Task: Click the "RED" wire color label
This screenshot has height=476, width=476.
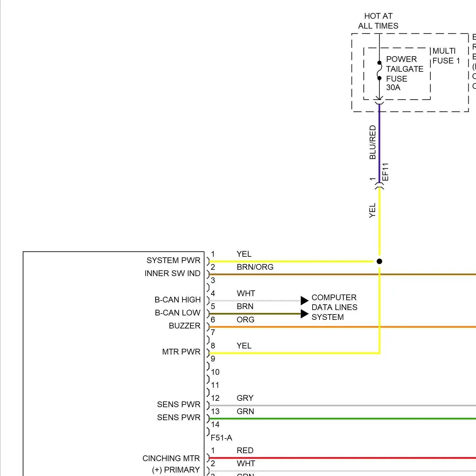Action: 245,451
